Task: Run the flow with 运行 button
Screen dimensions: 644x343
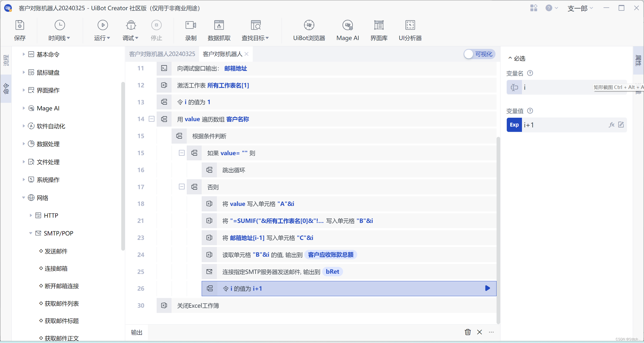Action: [103, 25]
